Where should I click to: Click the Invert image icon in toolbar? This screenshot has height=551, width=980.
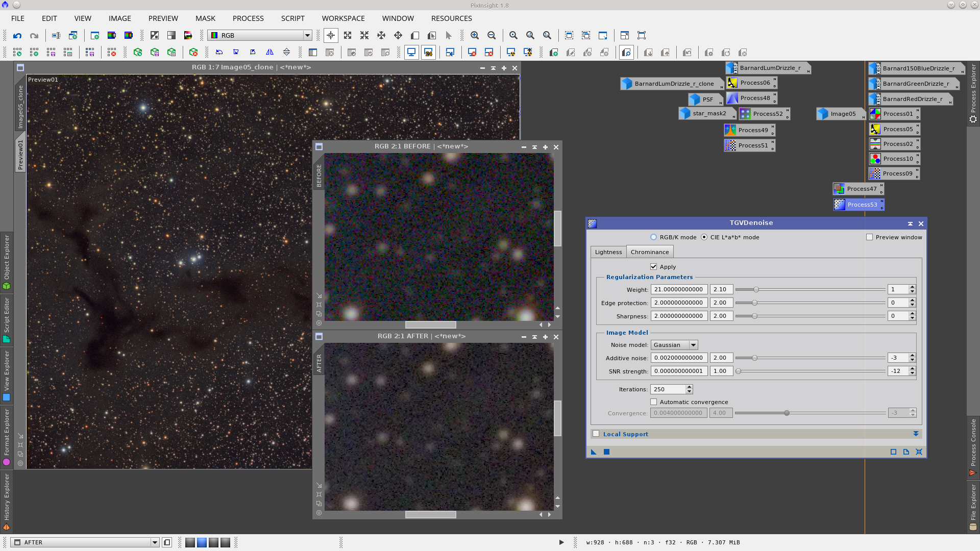pyautogui.click(x=155, y=36)
